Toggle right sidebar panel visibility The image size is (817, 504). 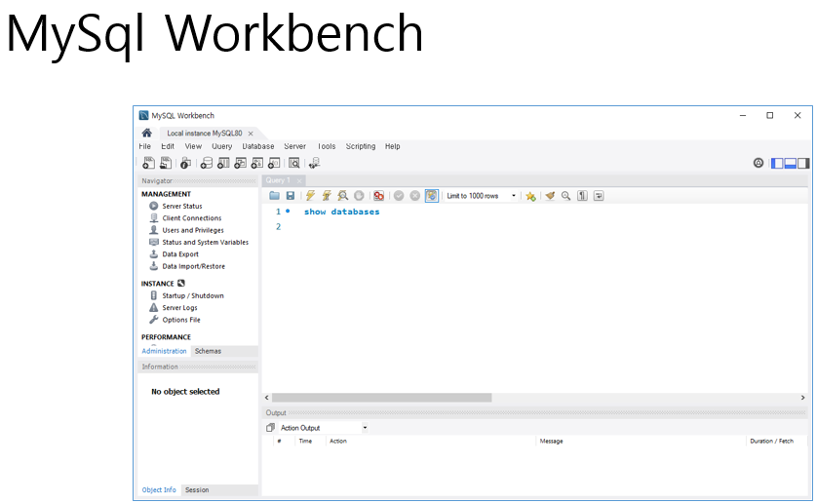pos(803,163)
